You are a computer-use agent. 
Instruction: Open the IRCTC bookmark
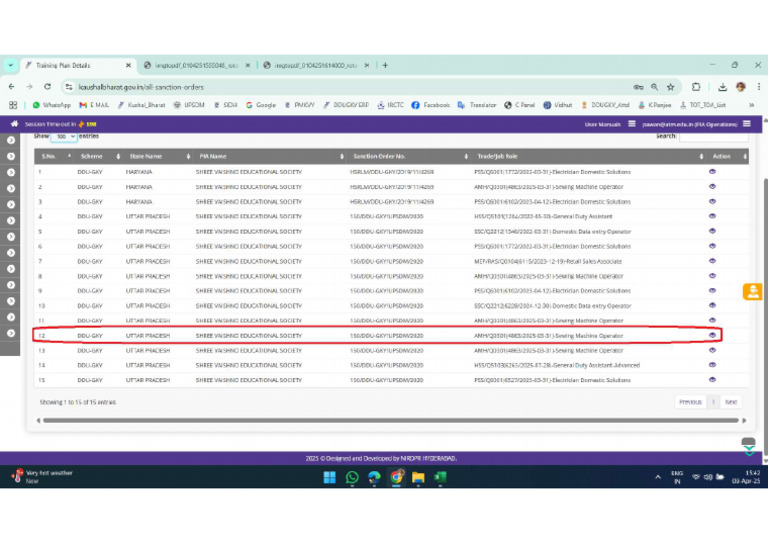click(391, 105)
